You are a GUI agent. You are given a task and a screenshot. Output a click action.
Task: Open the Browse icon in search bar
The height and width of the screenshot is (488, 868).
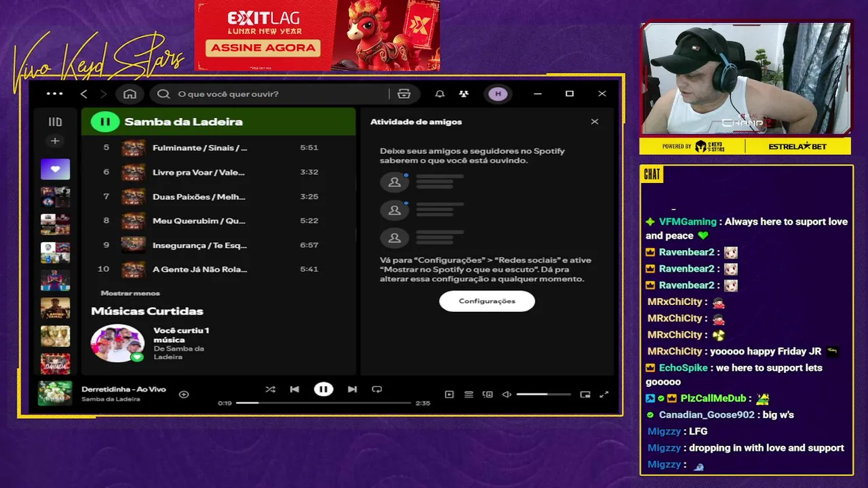[404, 94]
